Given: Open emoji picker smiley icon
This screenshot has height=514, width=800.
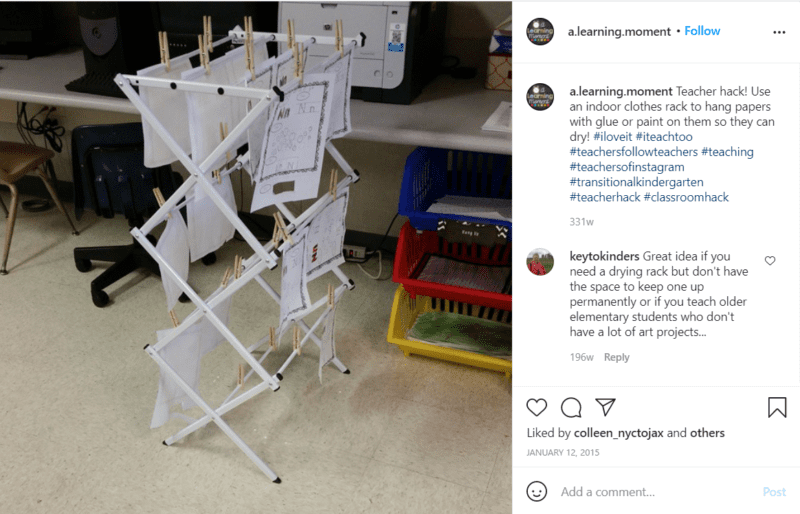Looking at the screenshot, I should pyautogui.click(x=536, y=491).
